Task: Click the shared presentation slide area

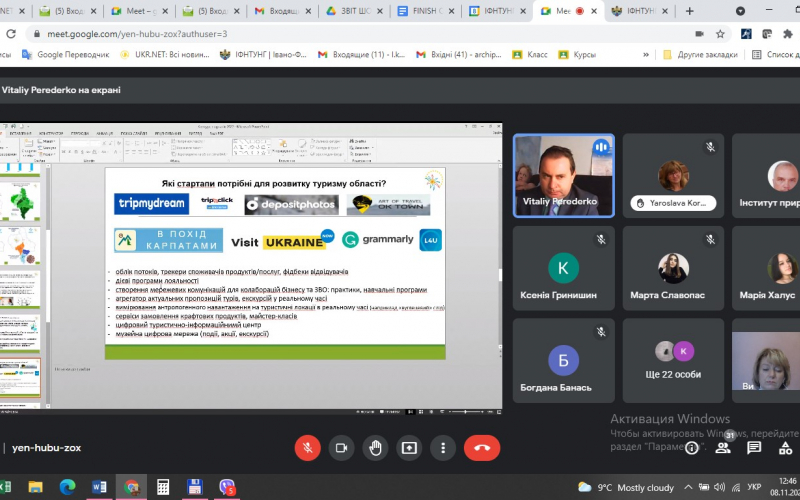Action: 275,263
